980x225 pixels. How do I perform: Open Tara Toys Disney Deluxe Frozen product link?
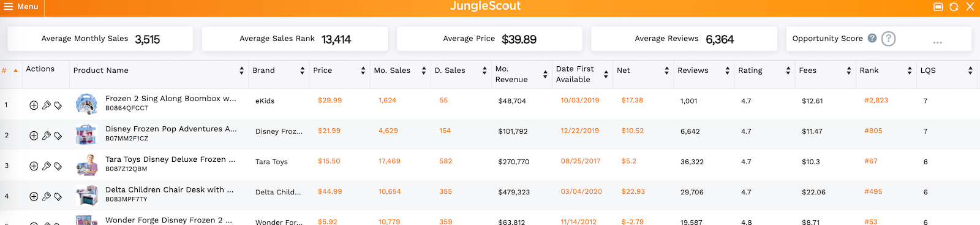[x=170, y=159]
